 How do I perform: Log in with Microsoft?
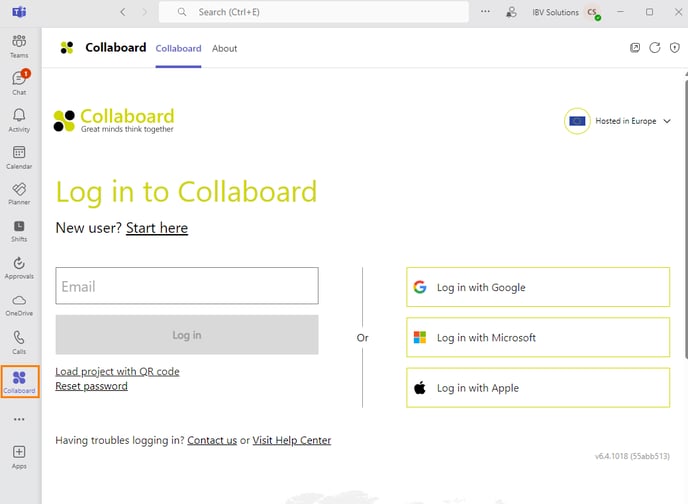coord(538,337)
